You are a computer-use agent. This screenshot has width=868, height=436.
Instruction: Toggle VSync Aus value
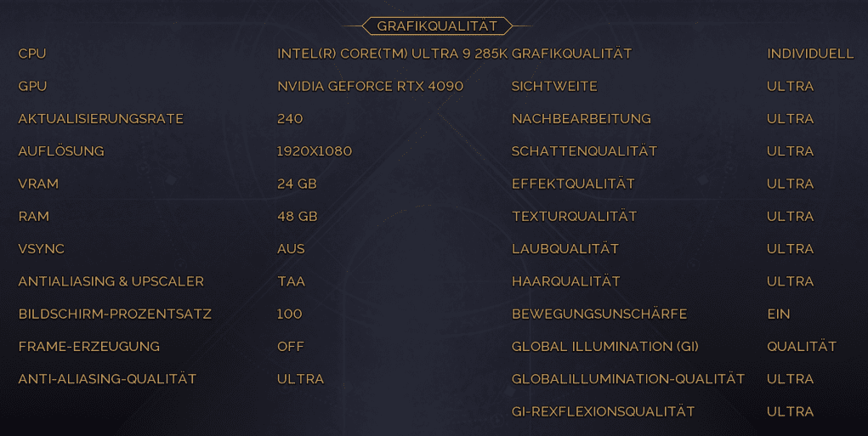pos(291,249)
